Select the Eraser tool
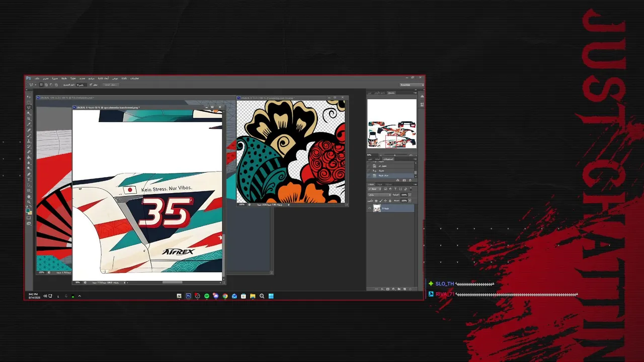This screenshot has width=644, height=362. [29, 152]
